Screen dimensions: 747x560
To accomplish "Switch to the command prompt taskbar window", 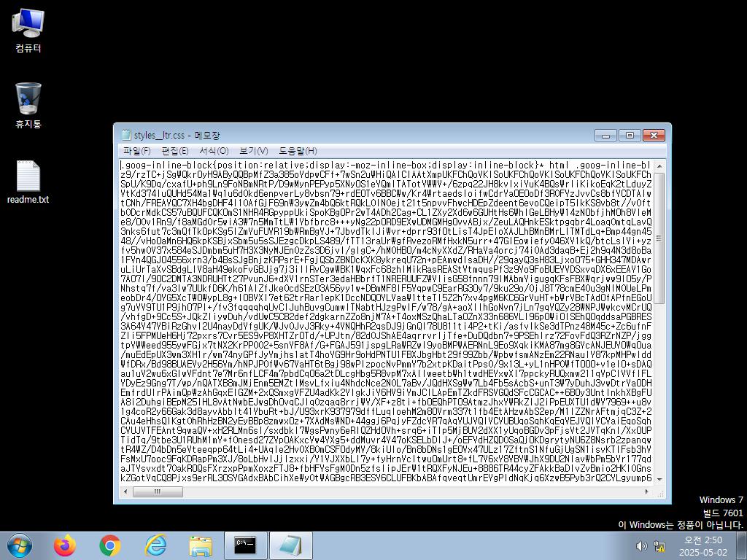I will (245, 545).
